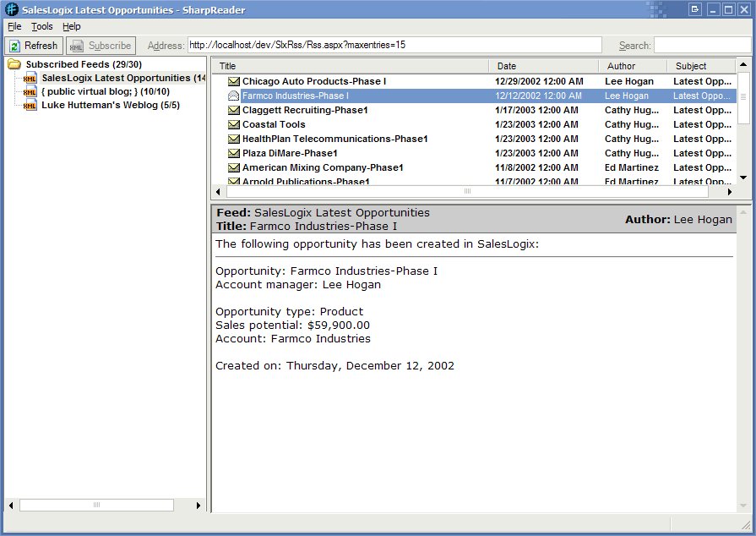This screenshot has height=536, width=756.
Task: Click the Refresh icon in the toolbar
Action: click(15, 46)
